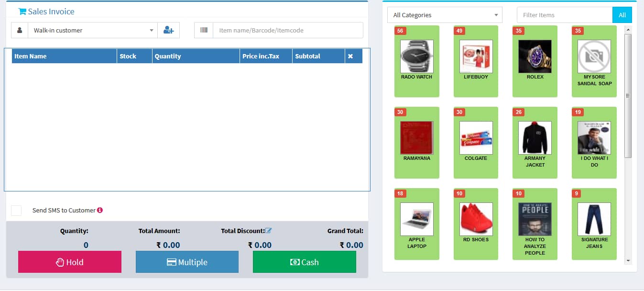Click the Sales Invoice heading
Image resolution: width=644 pixels, height=291 pixels.
[x=51, y=11]
